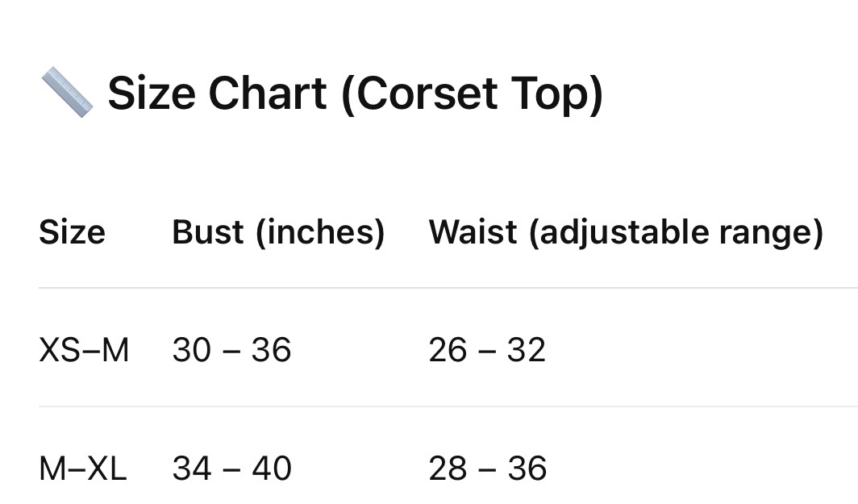The height and width of the screenshot is (504, 858).
Task: Click the ruler emoji icon beside the title
Action: 67,92
